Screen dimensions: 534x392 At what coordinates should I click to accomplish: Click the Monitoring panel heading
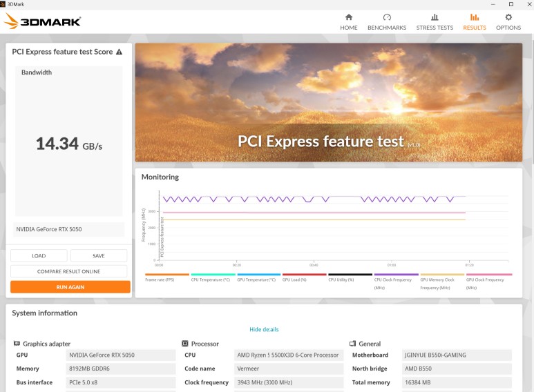point(160,177)
